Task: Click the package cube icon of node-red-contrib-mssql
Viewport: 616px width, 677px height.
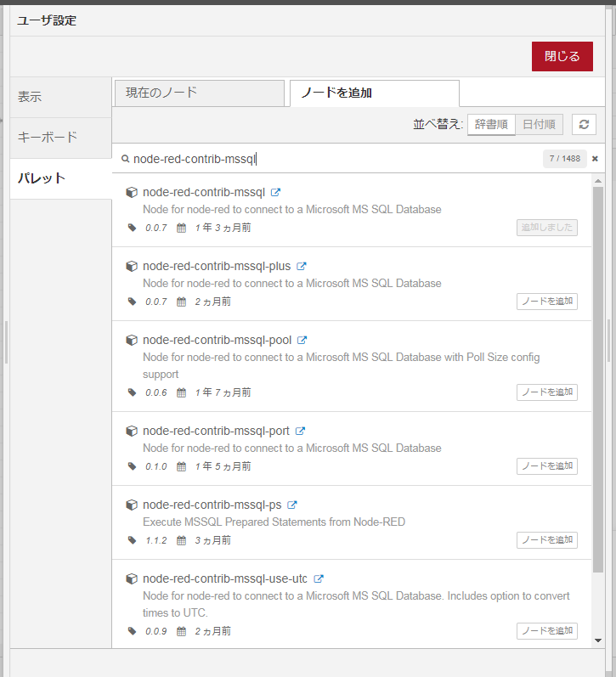Action: pos(132,192)
